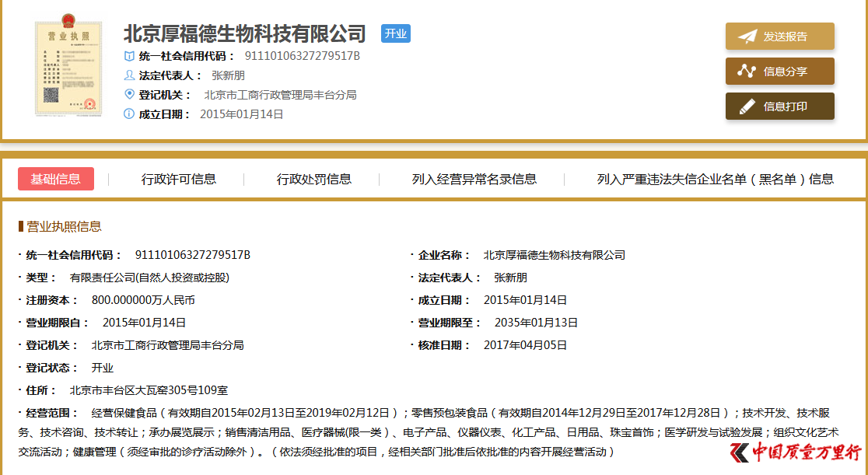Click the location pin icon beside 登记机关
868x475 pixels.
coord(129,94)
